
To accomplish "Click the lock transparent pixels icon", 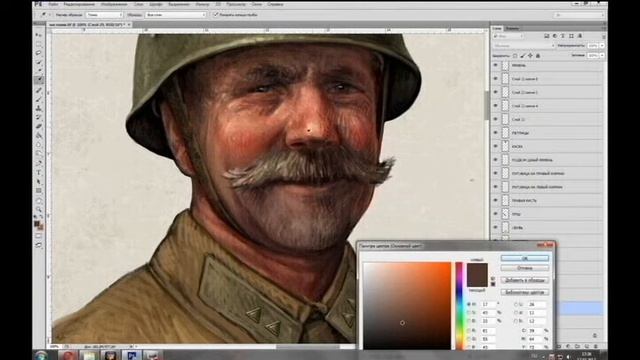I will click(x=515, y=56).
